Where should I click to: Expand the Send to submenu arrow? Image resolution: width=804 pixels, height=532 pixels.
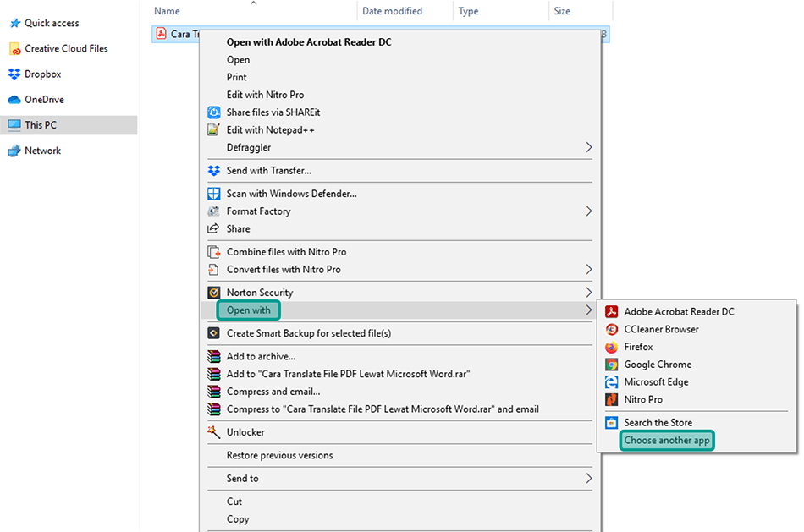(x=589, y=478)
